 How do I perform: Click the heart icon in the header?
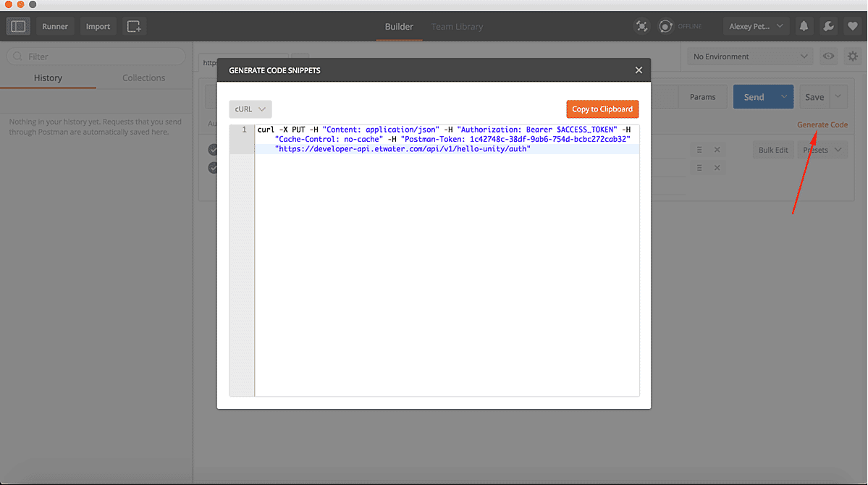(852, 26)
